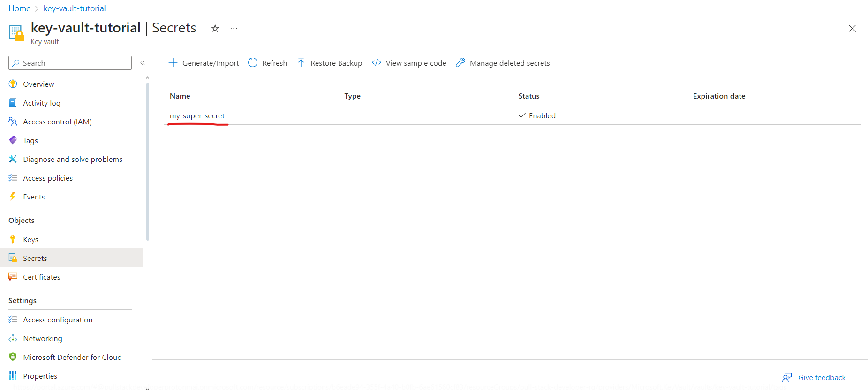Click the Access control (IAM) icon
The height and width of the screenshot is (390, 868).
13,122
